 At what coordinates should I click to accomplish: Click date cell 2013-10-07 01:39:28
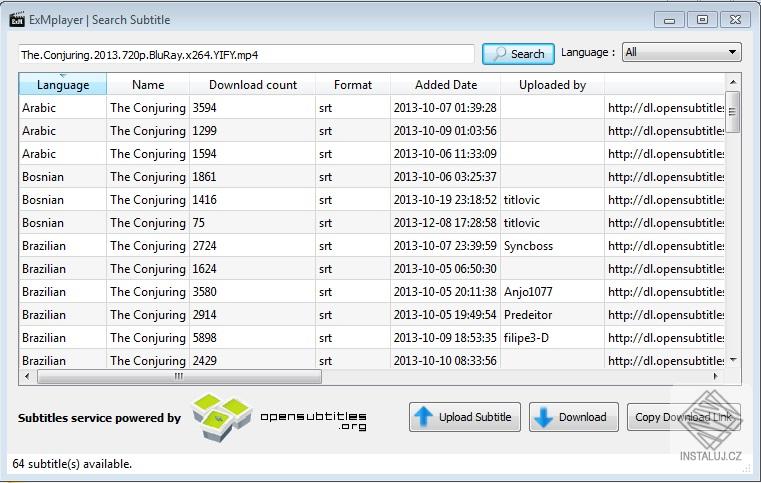(445, 108)
